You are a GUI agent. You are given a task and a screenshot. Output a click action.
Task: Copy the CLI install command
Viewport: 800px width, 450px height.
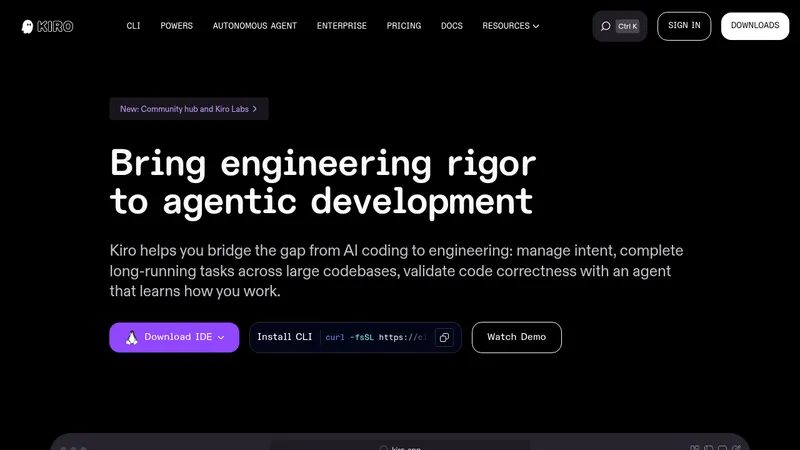444,337
